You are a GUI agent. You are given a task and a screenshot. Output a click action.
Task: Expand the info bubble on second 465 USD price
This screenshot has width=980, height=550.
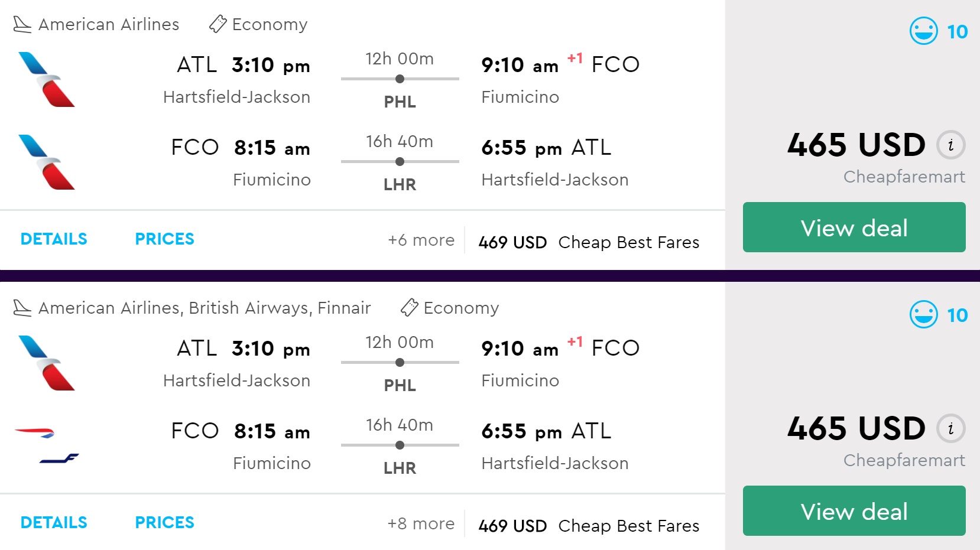(x=950, y=429)
